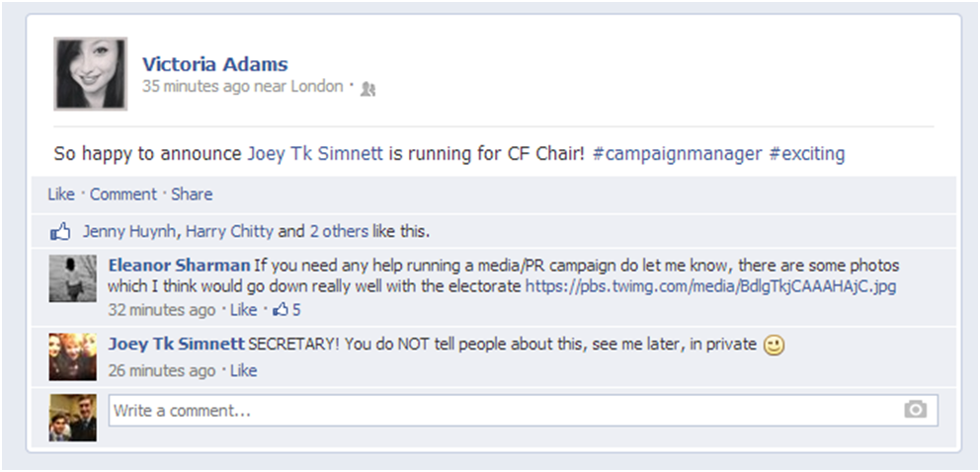
Task: Click the thumbs-up count on Eleanor's comment
Action: [286, 310]
